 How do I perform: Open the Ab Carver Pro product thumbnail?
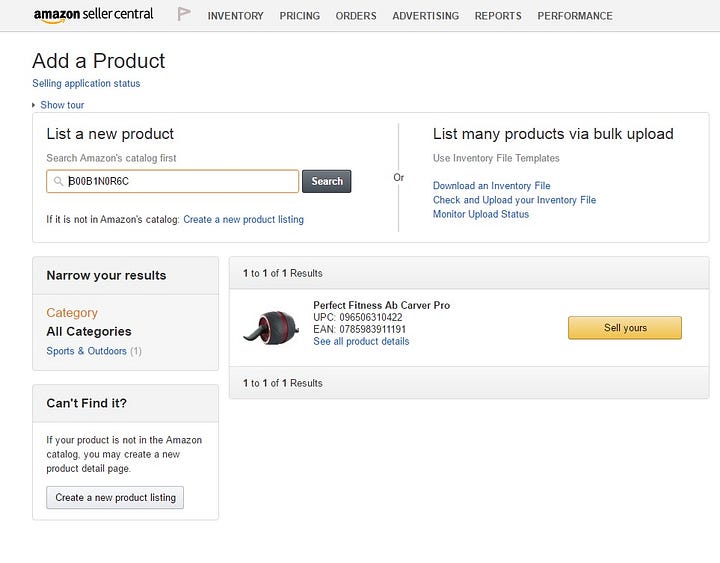271,327
